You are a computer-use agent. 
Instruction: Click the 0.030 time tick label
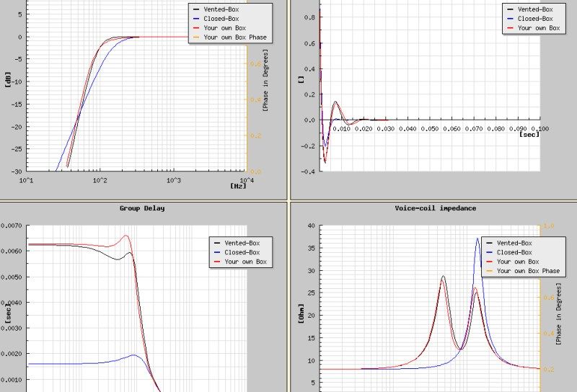pos(386,129)
